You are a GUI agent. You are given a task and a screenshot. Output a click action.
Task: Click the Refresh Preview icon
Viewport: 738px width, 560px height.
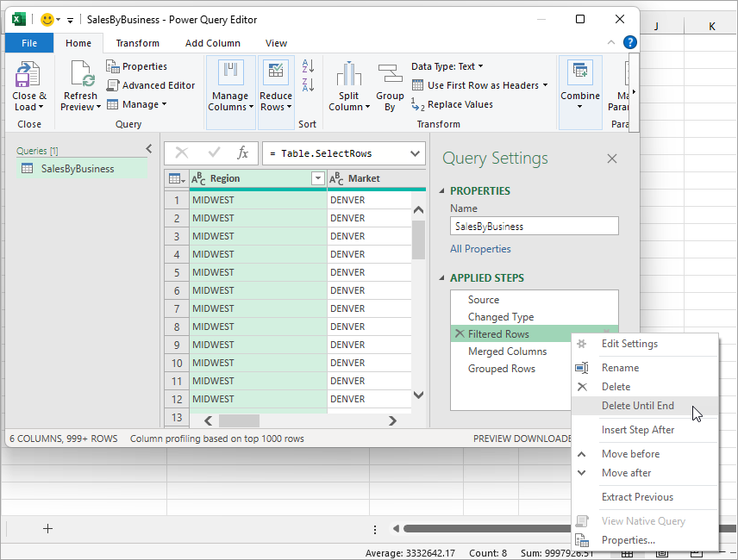(83, 74)
